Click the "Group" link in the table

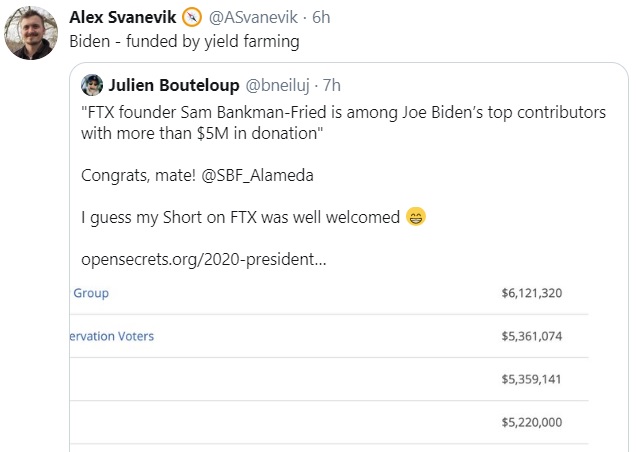tap(91, 293)
